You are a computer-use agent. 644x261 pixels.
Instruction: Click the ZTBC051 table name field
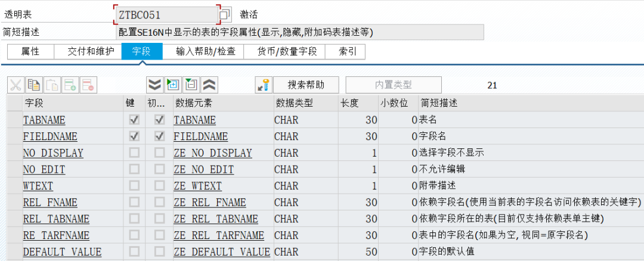click(166, 15)
